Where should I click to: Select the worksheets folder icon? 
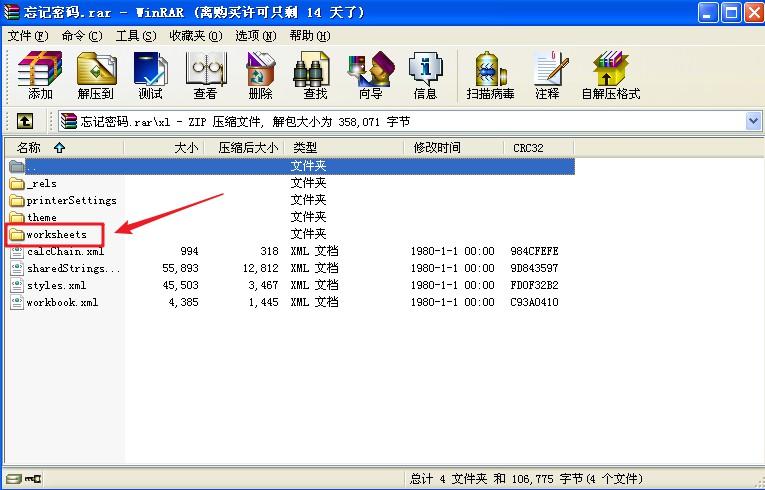(17, 235)
